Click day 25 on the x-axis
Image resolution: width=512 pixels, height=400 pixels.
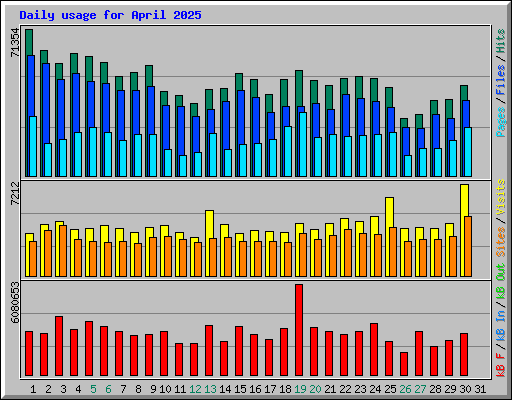point(390,389)
